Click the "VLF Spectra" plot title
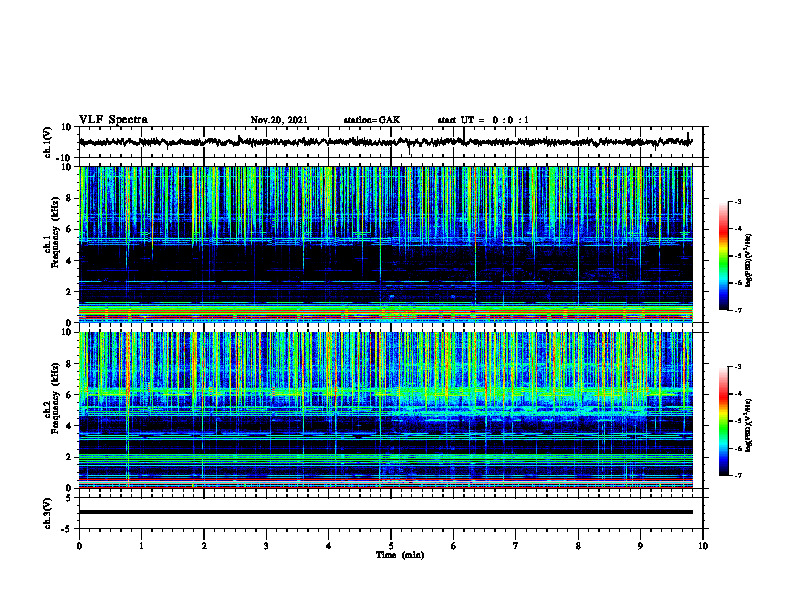This screenshot has height=612, width=792. tap(113, 120)
